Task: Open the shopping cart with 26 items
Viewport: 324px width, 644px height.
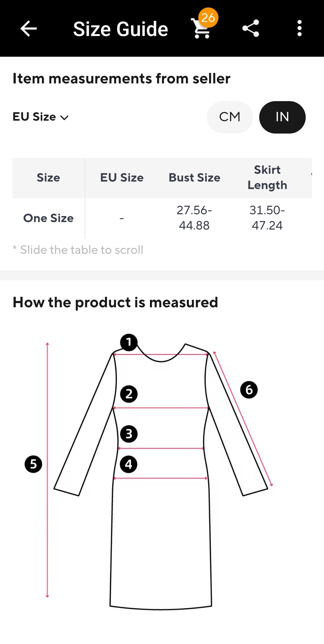Action: point(202,28)
